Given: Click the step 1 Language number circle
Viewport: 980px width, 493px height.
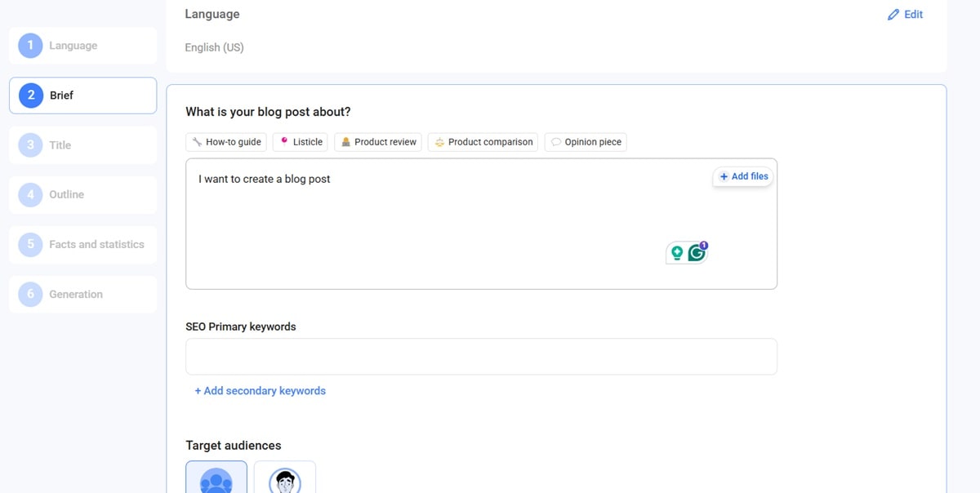Looking at the screenshot, I should pos(30,46).
